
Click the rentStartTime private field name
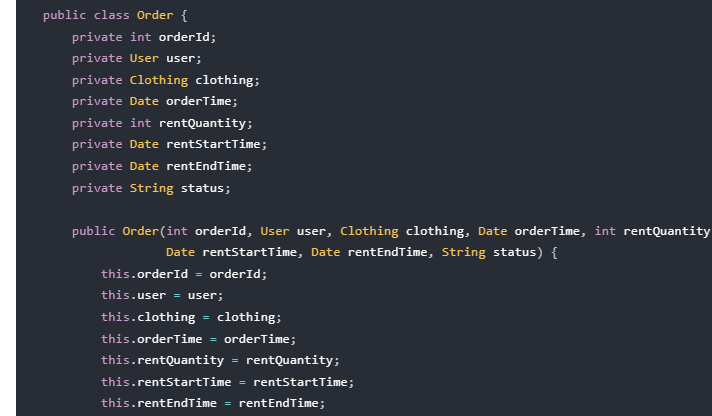click(213, 144)
